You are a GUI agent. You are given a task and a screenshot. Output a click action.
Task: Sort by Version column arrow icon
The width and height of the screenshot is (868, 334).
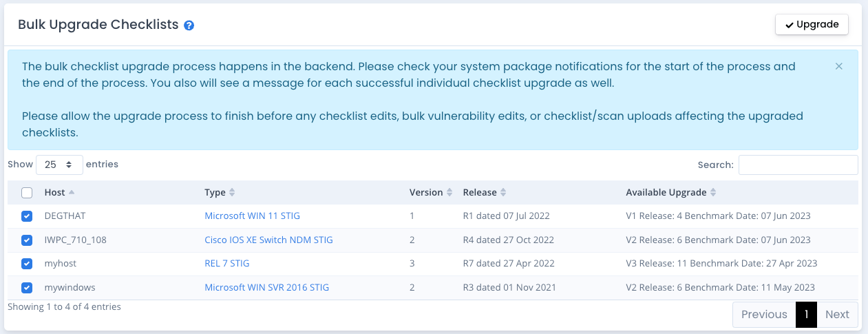pos(449,192)
